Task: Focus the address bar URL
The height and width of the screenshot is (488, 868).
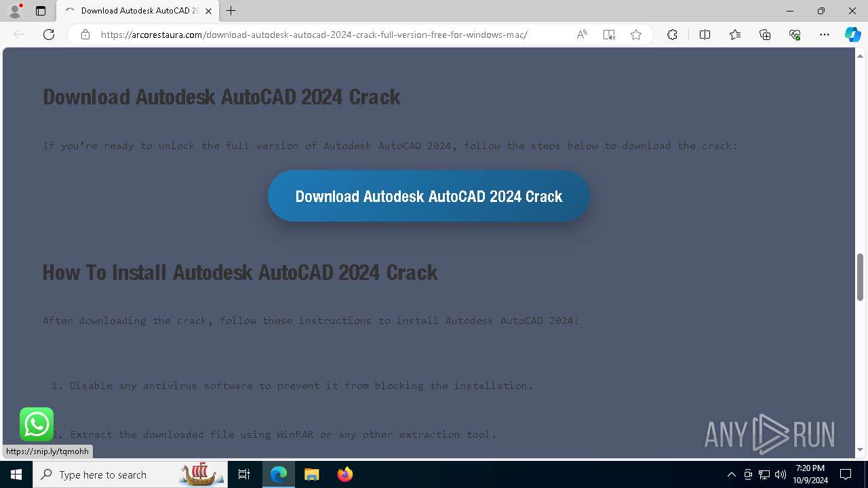Action: pos(314,35)
